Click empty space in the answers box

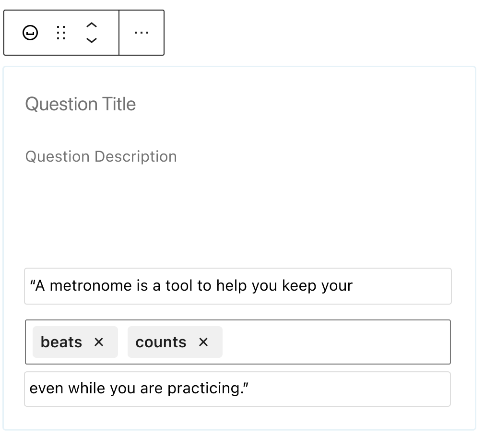point(336,342)
